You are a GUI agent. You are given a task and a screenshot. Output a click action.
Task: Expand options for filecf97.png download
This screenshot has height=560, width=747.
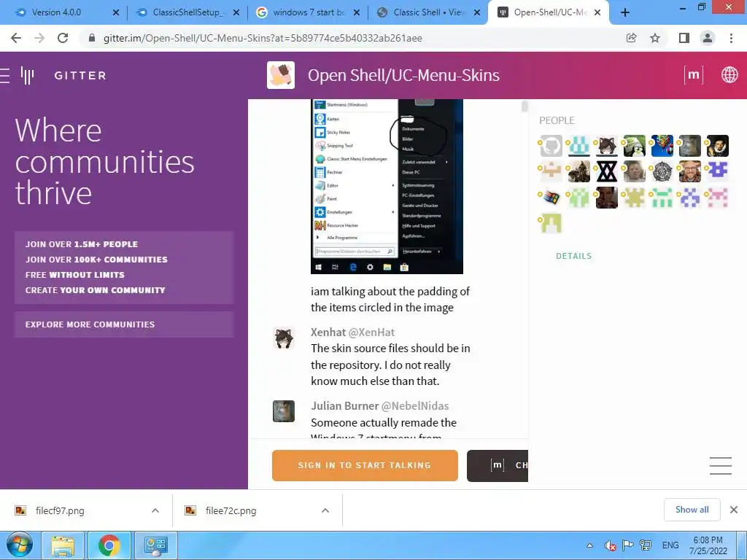pyautogui.click(x=155, y=510)
